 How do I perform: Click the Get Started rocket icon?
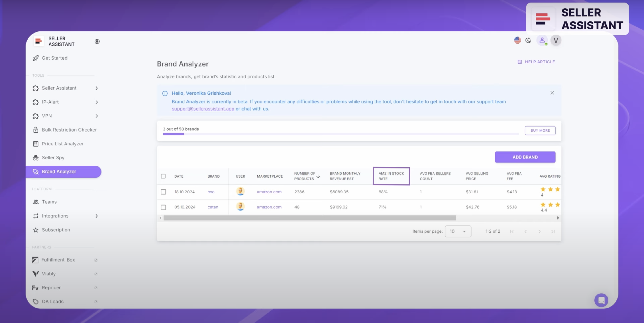click(36, 58)
